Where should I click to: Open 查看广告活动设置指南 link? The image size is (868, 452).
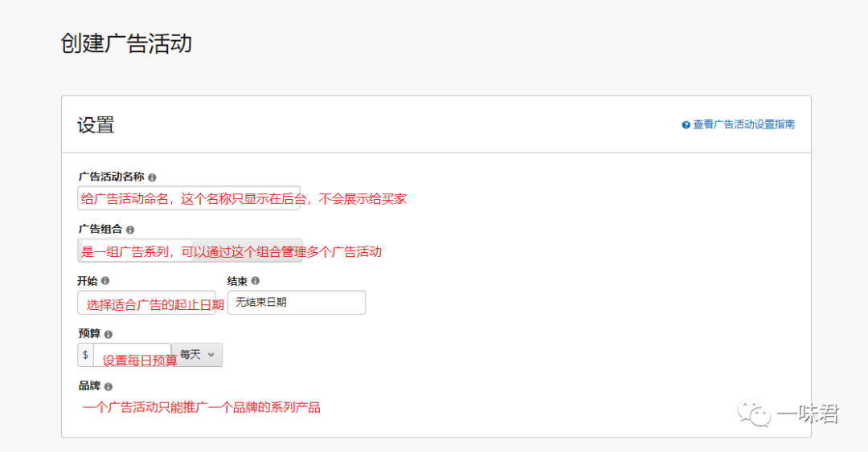743,124
